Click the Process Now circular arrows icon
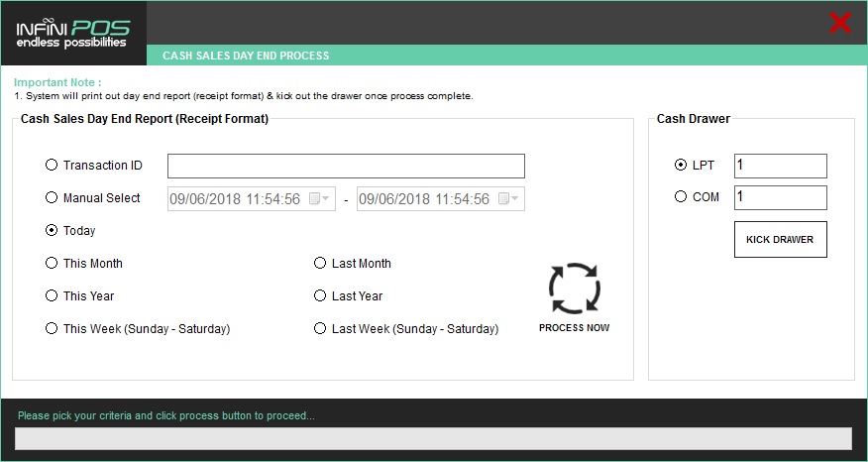The width and height of the screenshot is (868, 462). point(575,289)
